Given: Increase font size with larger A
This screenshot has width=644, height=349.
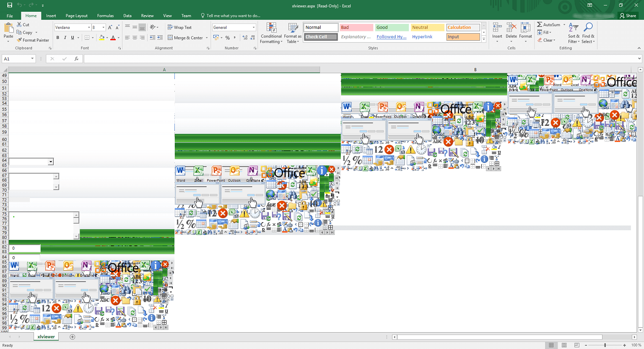Looking at the screenshot, I should click(110, 27).
